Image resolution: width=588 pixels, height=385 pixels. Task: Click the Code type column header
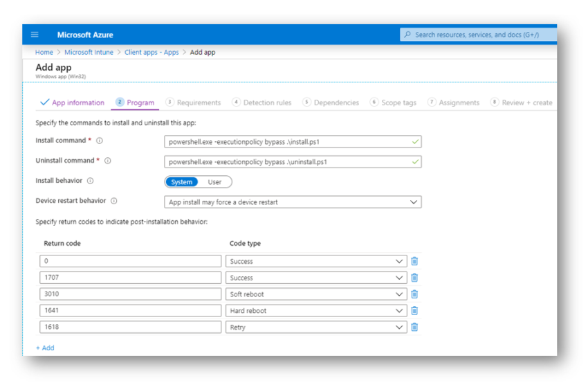(x=246, y=244)
